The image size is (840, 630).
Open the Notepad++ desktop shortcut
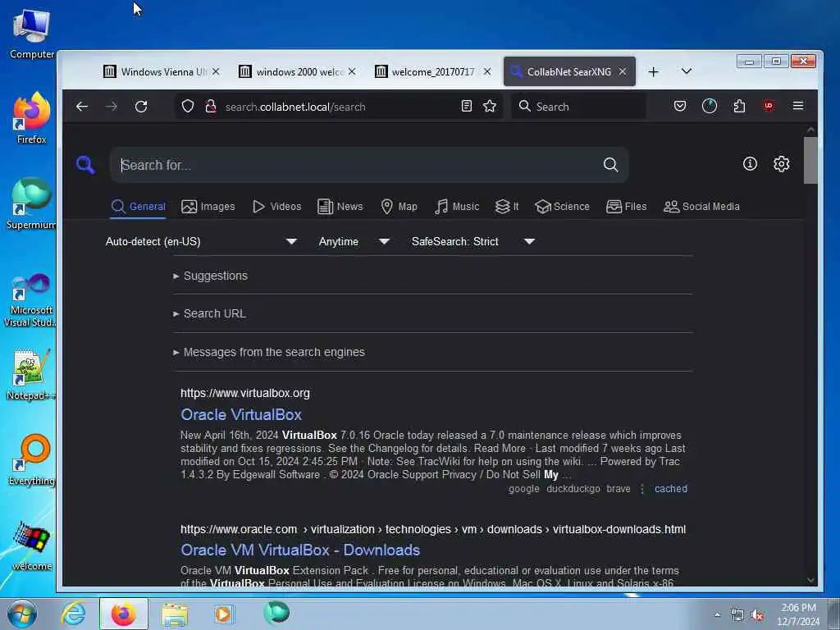32,375
